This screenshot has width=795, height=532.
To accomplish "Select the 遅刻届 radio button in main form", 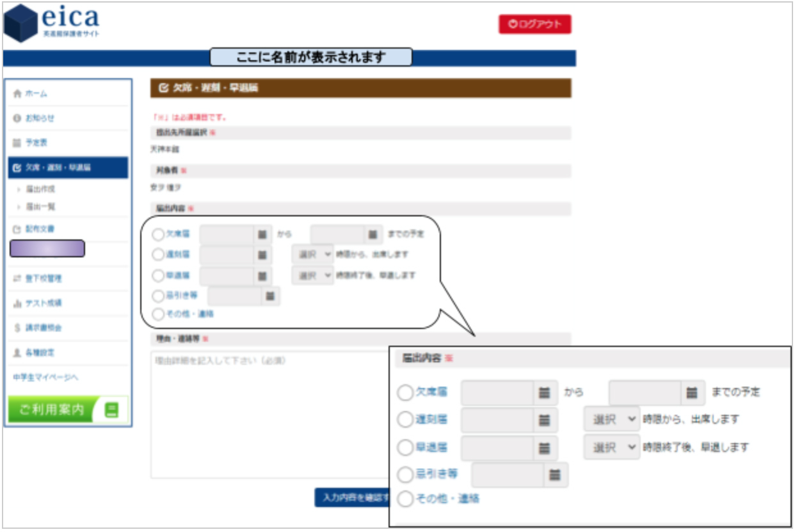I will pos(158,255).
